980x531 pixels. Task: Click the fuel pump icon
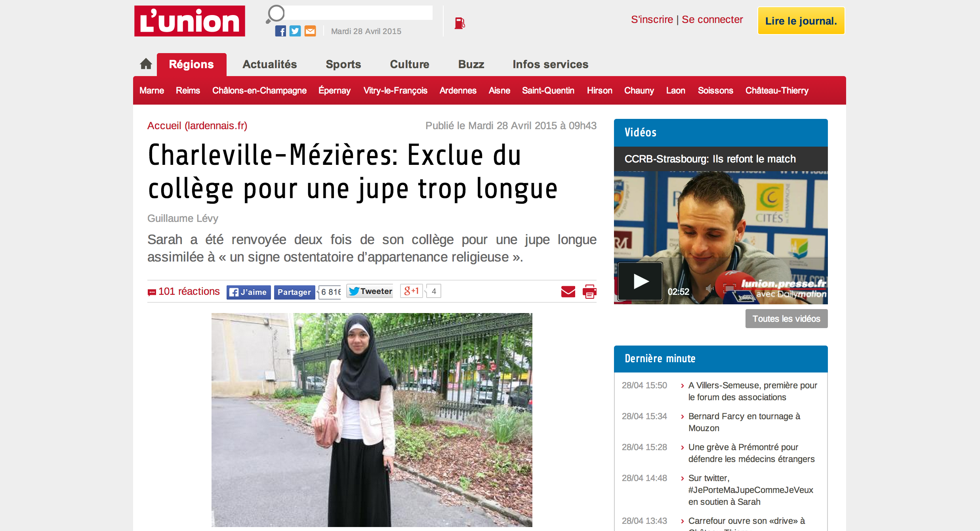[459, 23]
